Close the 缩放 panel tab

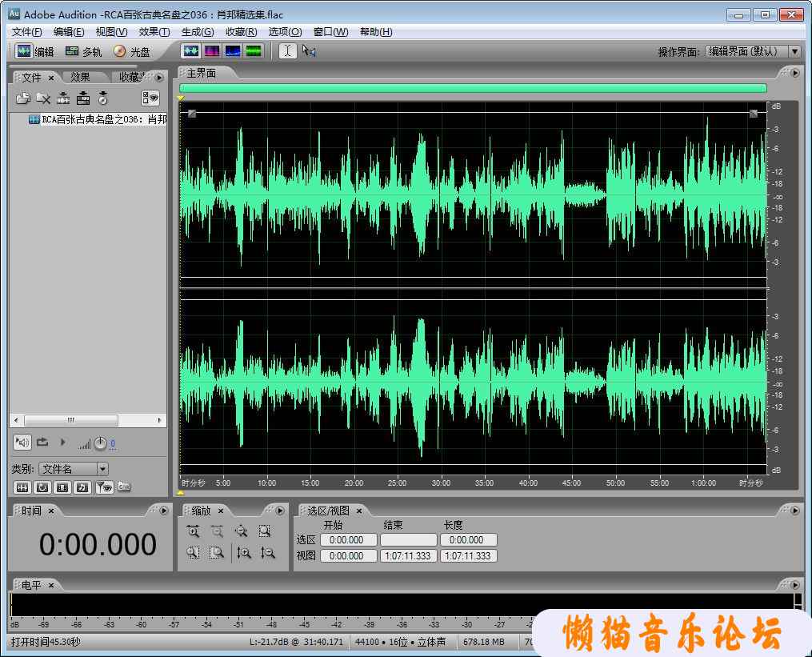coord(221,511)
